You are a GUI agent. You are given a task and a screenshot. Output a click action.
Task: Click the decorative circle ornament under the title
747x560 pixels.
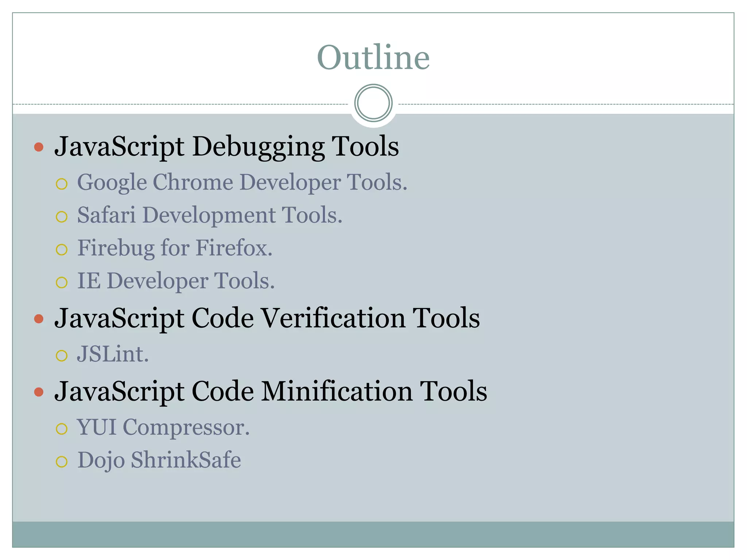point(373,103)
